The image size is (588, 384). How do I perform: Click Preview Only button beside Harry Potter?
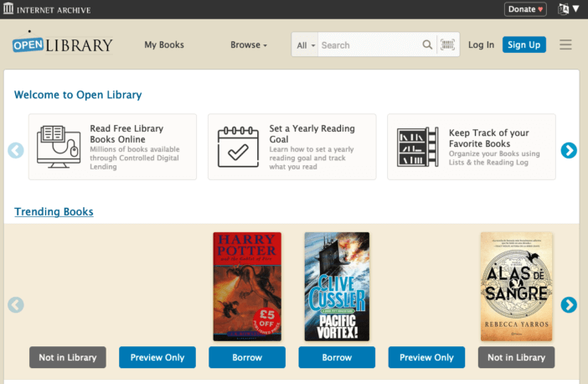157,357
